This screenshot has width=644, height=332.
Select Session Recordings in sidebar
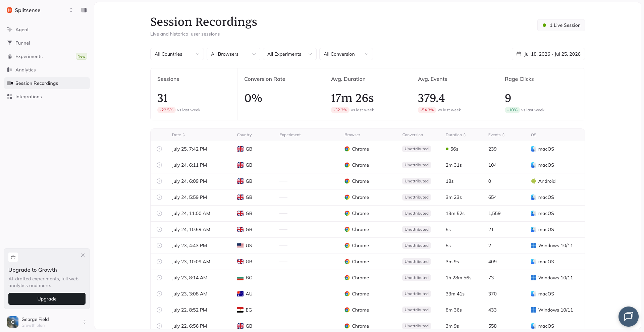click(47, 83)
